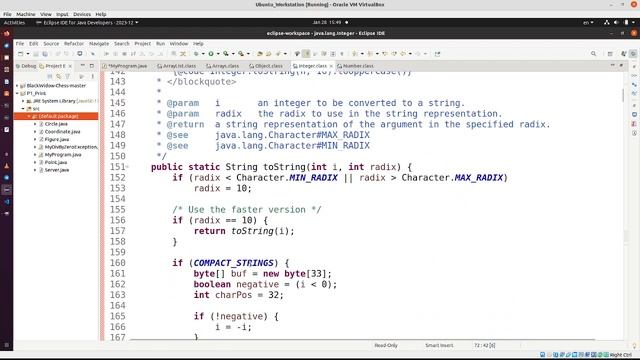Click Collapse All in Project Explorer
The width and height of the screenshot is (640, 360).
[50, 76]
